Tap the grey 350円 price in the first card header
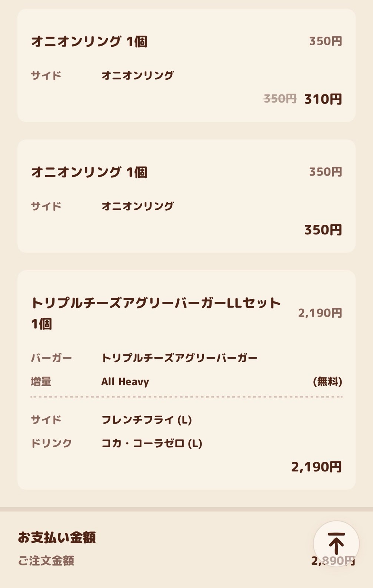373x588 pixels. 326,41
